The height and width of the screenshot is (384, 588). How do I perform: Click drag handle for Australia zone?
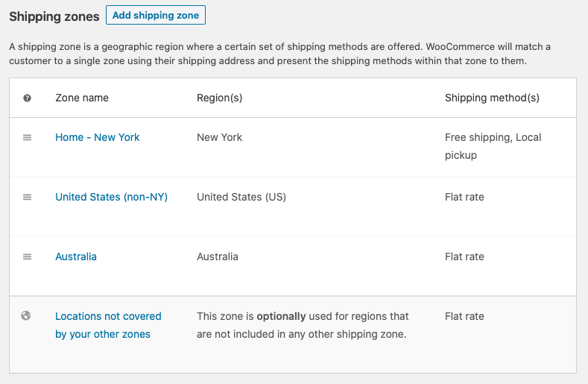28,256
